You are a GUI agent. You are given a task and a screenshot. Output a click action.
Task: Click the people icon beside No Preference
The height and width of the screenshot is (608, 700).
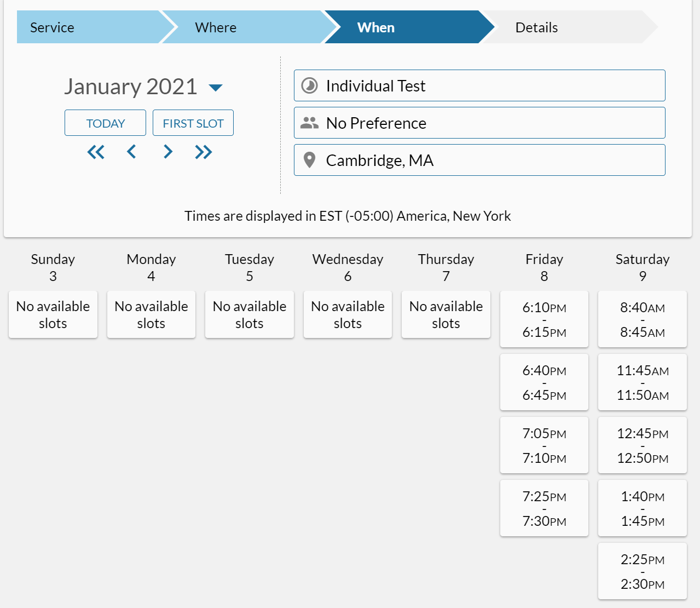point(309,123)
